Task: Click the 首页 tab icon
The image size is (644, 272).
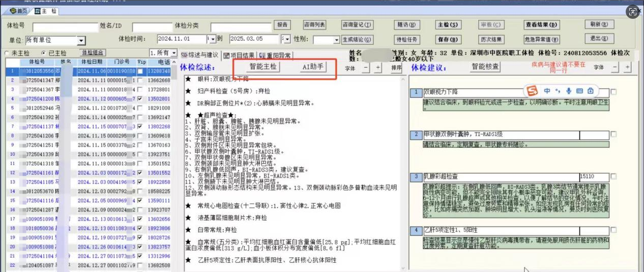Action: click(x=13, y=11)
